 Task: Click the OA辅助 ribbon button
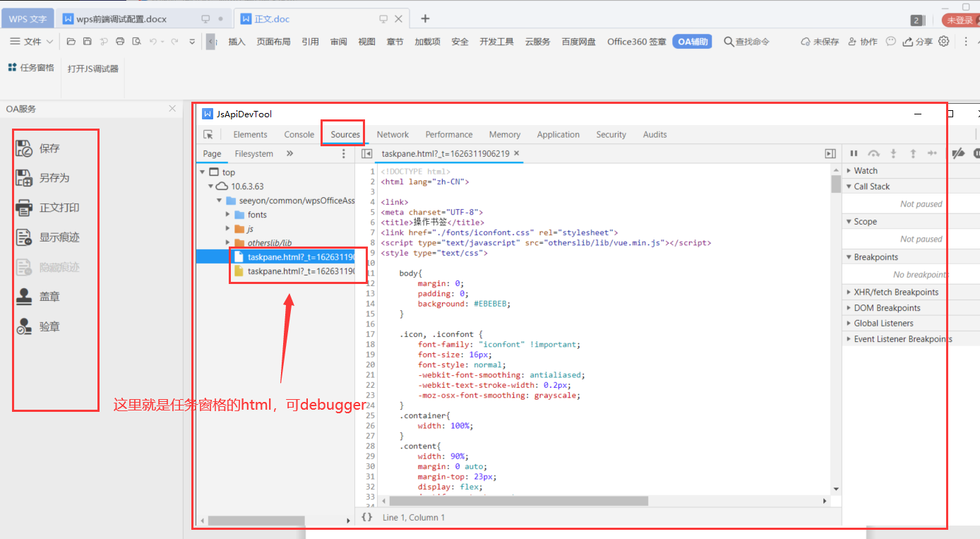692,42
